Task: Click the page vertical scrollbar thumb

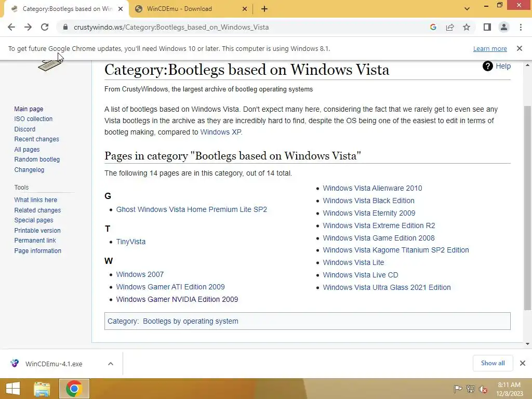Action: tap(527, 208)
